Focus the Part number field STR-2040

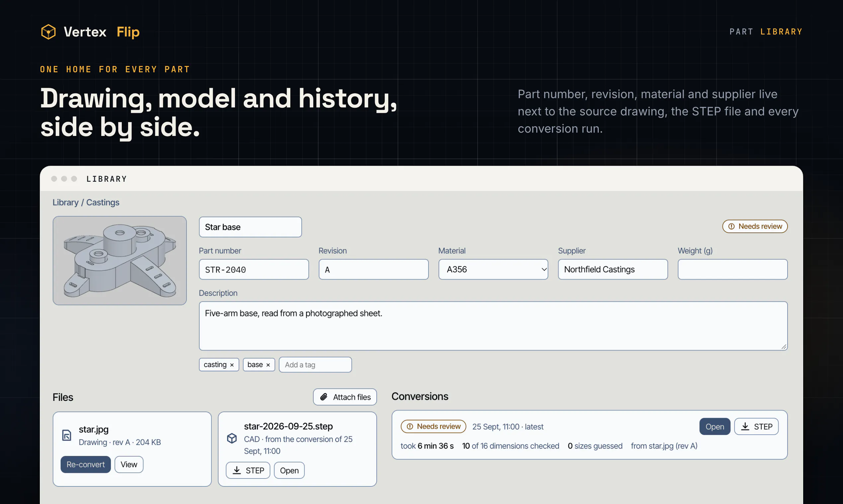(254, 269)
